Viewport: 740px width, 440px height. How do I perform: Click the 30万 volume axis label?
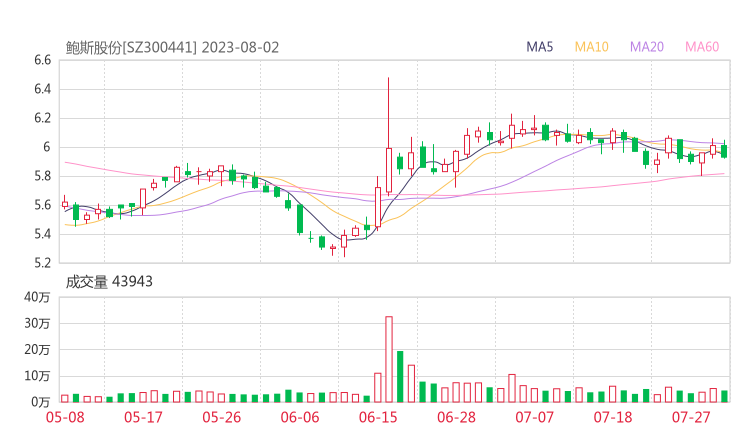click(37, 323)
